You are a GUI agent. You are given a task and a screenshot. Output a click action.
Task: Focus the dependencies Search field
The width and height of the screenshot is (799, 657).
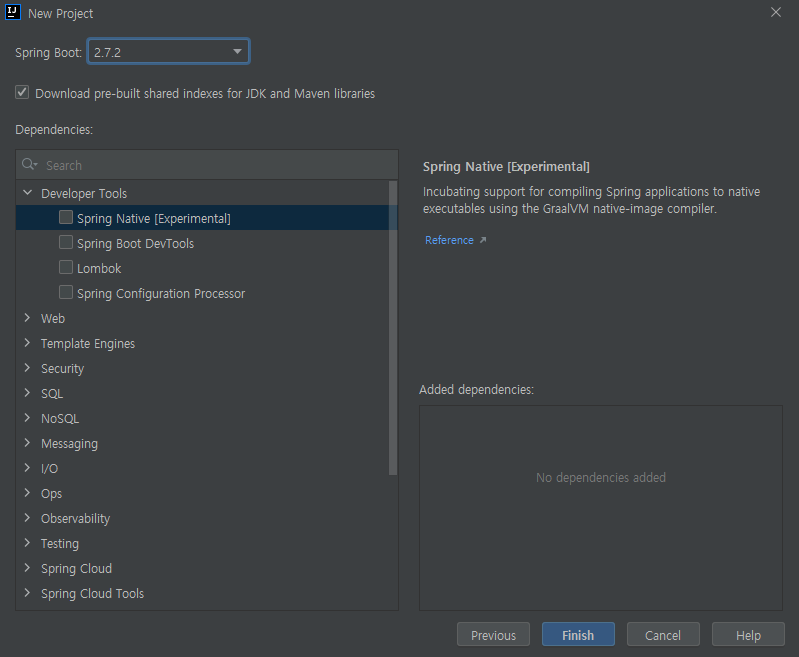tap(207, 165)
